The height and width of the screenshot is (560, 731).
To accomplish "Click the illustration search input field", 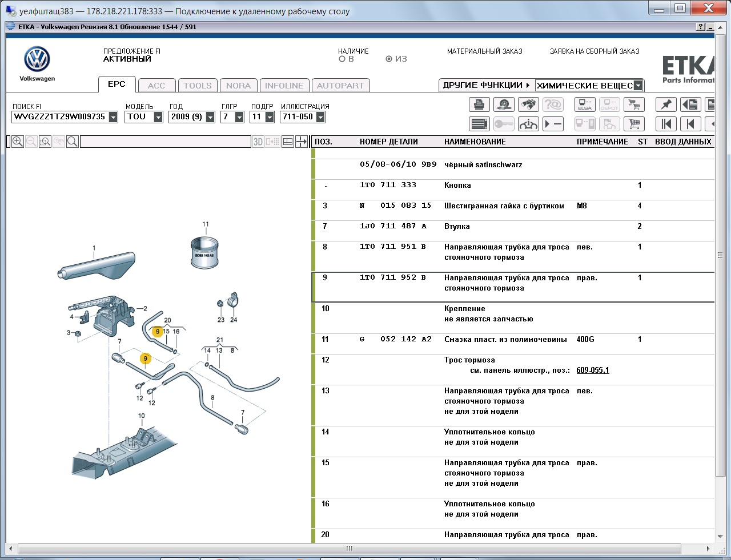I will 166,142.
